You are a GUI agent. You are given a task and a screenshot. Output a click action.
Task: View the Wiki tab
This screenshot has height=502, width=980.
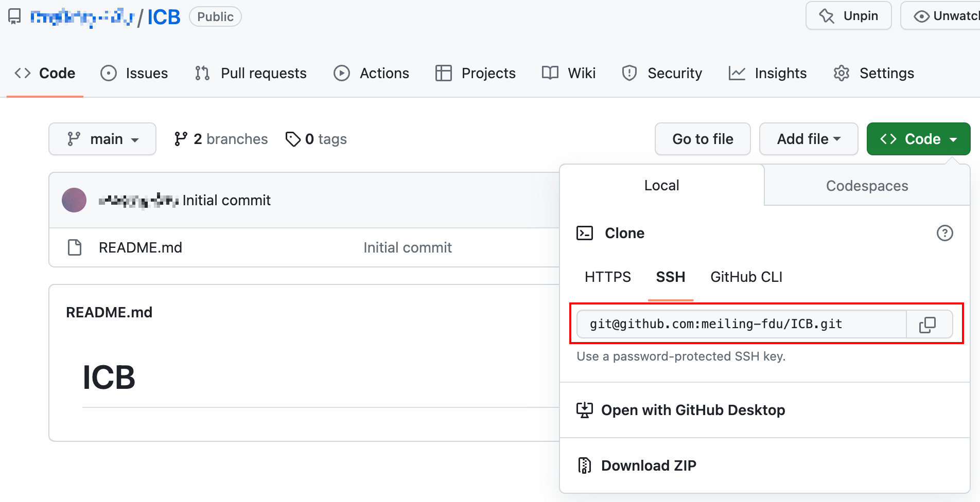coord(569,73)
